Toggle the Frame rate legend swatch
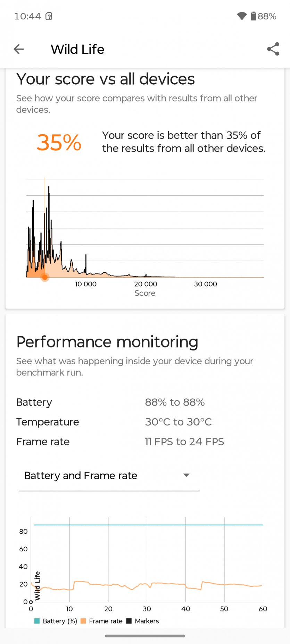Screen dimensions: 290x644 click(x=83, y=621)
